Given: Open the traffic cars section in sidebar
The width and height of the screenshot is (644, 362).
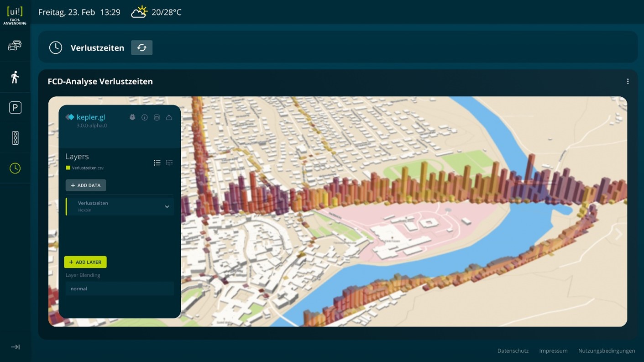Looking at the screenshot, I should pos(15,46).
